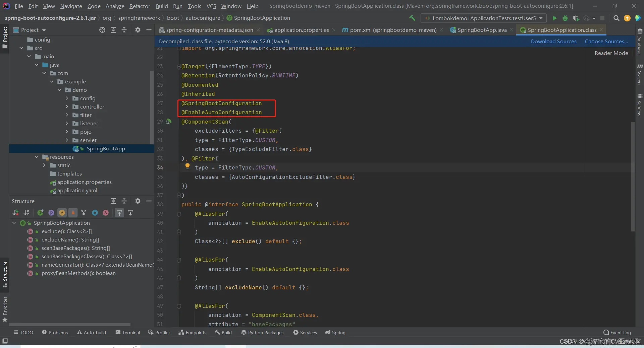Open the VCS menu
This screenshot has width=644, height=348.
211,6
